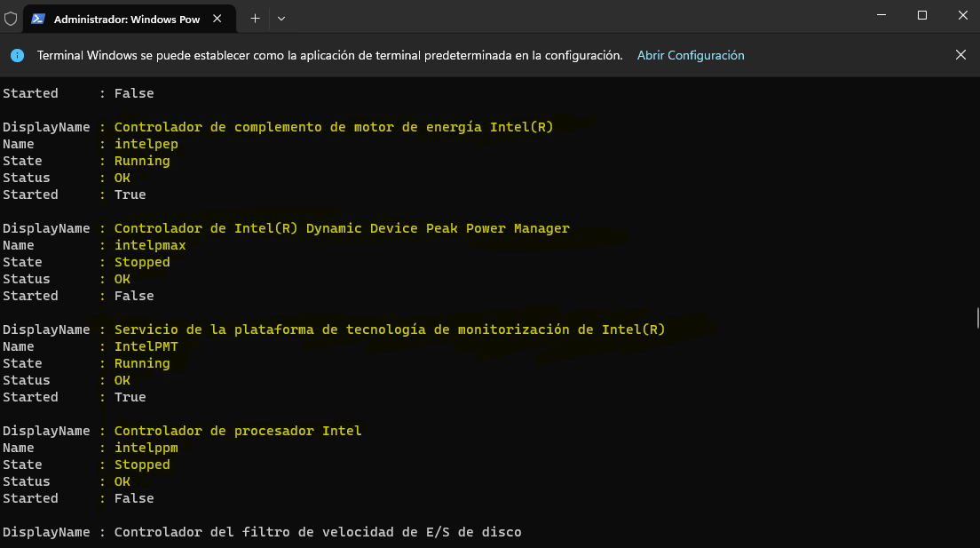The image size is (980, 548).
Task: Click 'True' Started value under intelpep
Action: coord(130,195)
